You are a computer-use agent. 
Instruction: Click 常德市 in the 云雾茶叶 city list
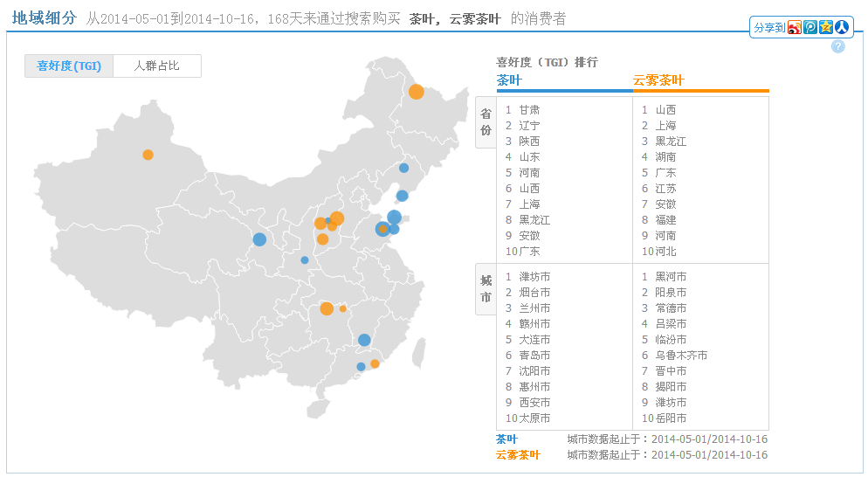pos(671,308)
